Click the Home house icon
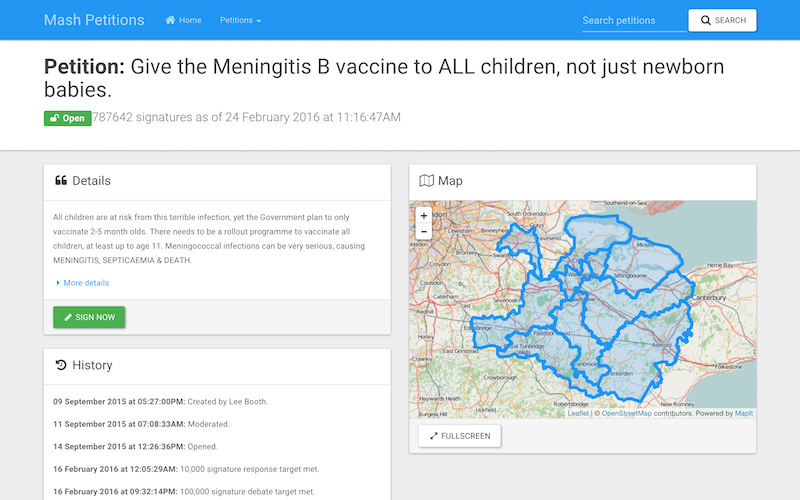 (170, 20)
